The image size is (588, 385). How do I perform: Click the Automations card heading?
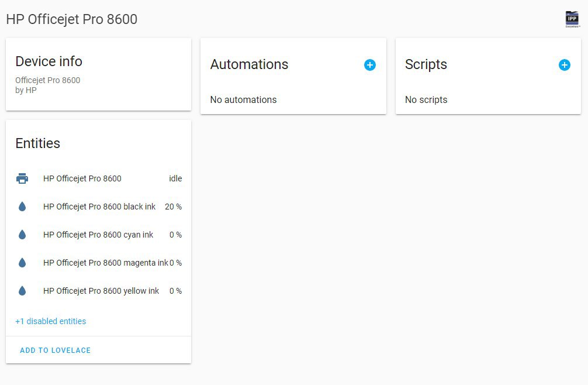[x=249, y=64]
